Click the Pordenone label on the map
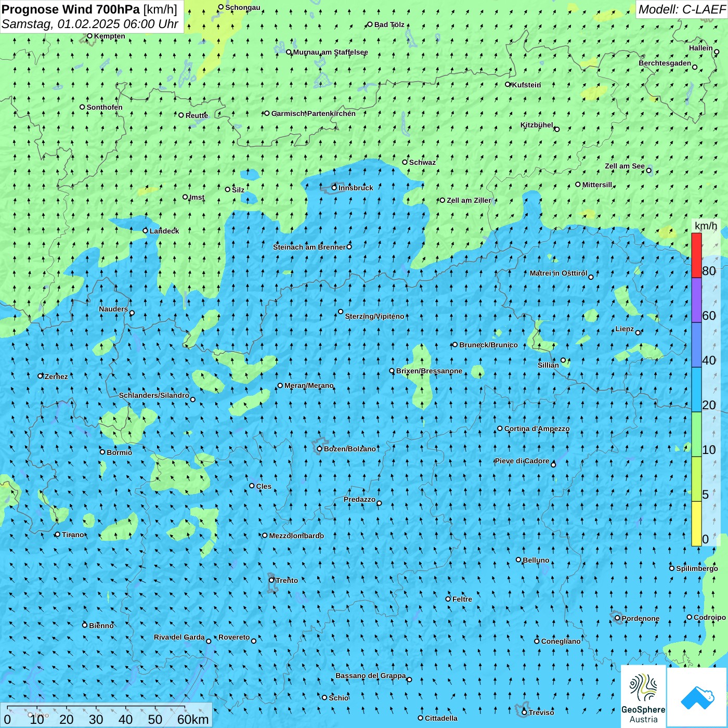 (x=641, y=618)
